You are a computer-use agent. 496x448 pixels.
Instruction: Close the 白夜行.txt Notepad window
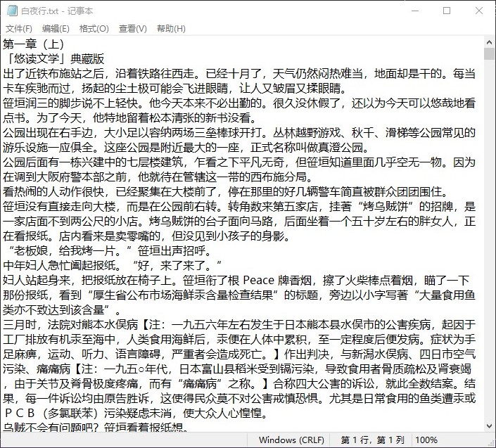pos(479,11)
